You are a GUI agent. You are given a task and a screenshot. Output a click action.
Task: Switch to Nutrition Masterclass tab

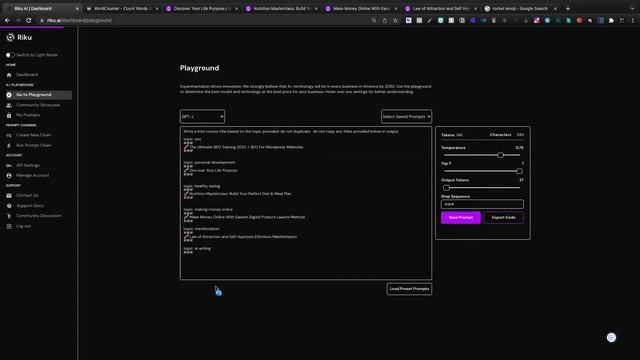click(281, 9)
